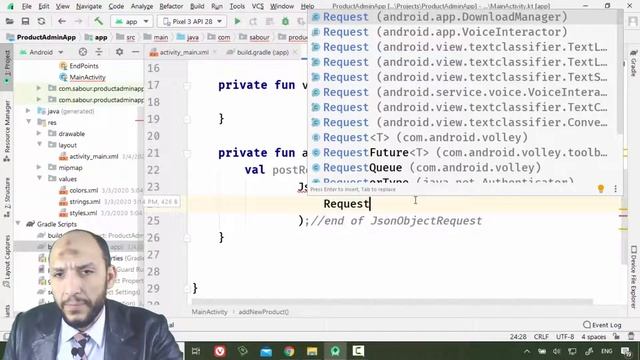The image size is (640, 360).
Task: Open the Android project view dropdown
Action: pyautogui.click(x=42, y=52)
